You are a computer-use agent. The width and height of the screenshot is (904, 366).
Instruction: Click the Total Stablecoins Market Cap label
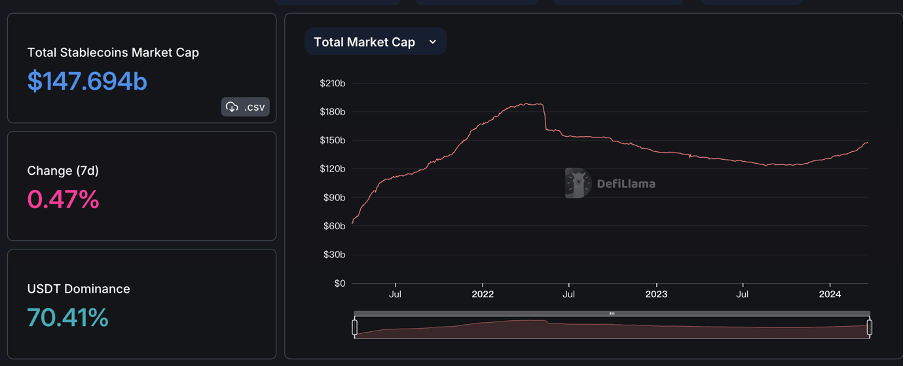point(113,52)
